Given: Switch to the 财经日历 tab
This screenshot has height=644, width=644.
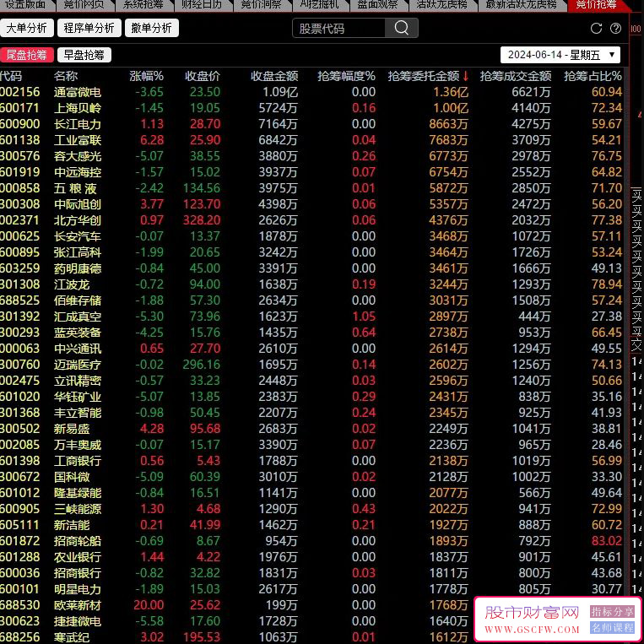Looking at the screenshot, I should pos(201,5).
